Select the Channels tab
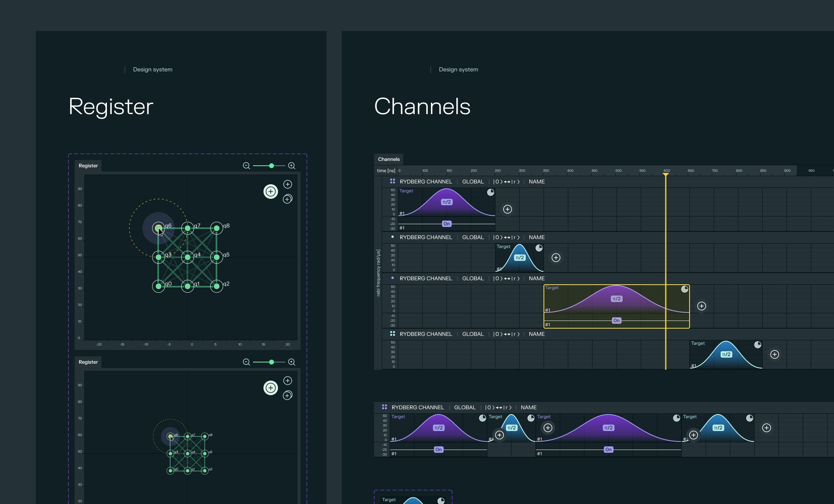Viewport: 834px width, 504px height. point(389,159)
